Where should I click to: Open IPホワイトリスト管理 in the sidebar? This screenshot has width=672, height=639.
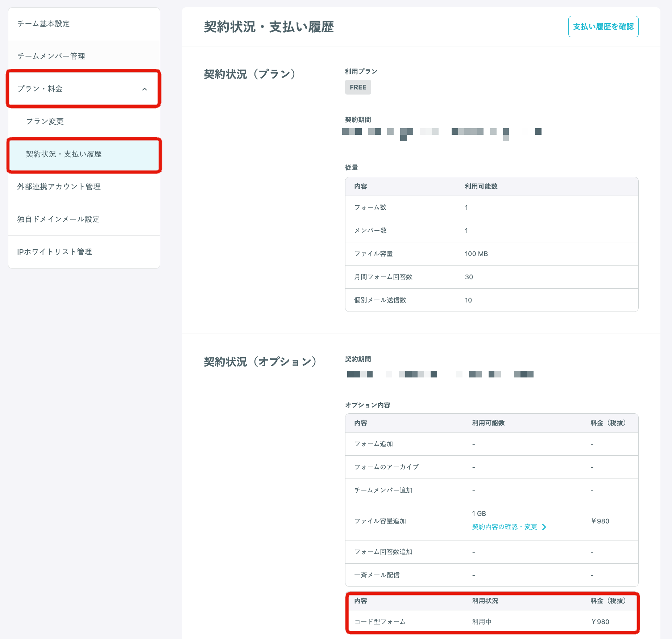[x=54, y=252]
